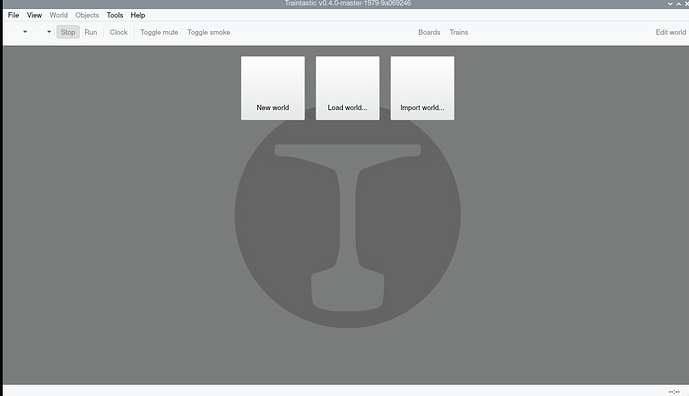This screenshot has height=396, width=689.
Task: Open the World menu
Action: click(58, 15)
